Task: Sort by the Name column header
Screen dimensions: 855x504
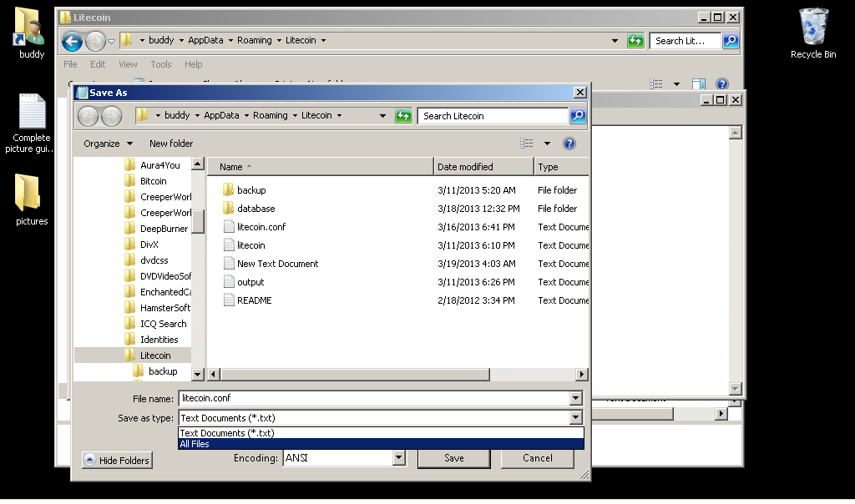Action: (321, 167)
